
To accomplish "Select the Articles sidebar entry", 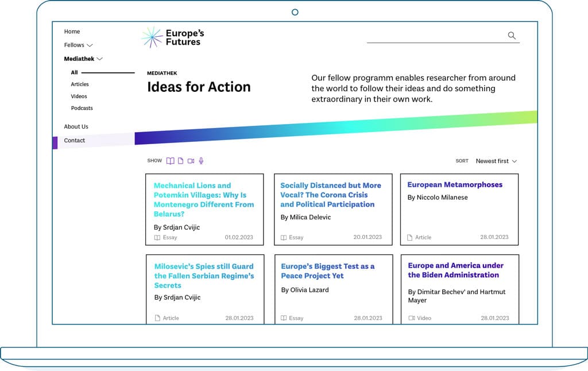I will [80, 84].
